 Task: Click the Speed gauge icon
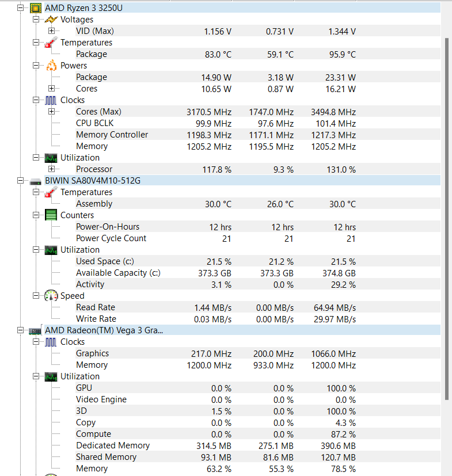pyautogui.click(x=51, y=296)
